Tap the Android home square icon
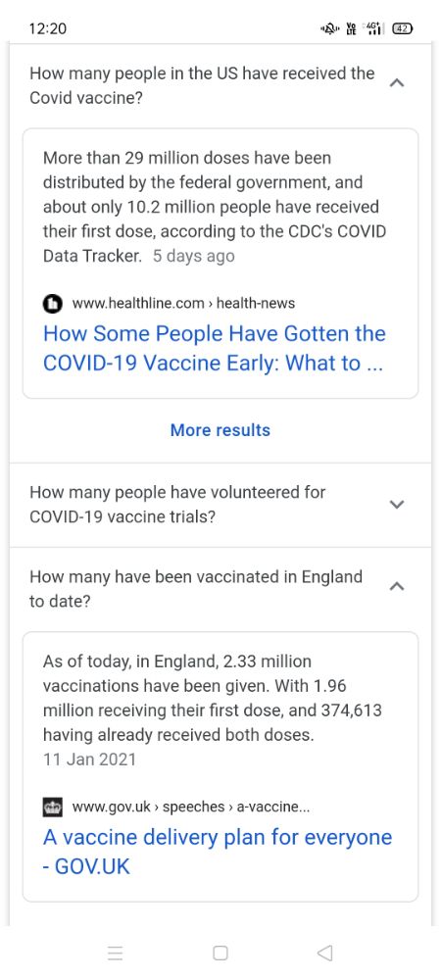 click(x=220, y=954)
